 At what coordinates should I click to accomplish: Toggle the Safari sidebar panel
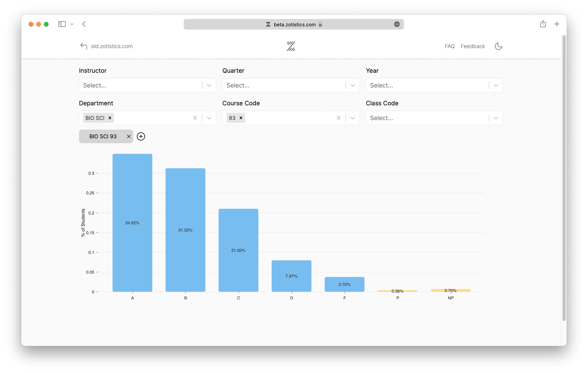pyautogui.click(x=62, y=24)
